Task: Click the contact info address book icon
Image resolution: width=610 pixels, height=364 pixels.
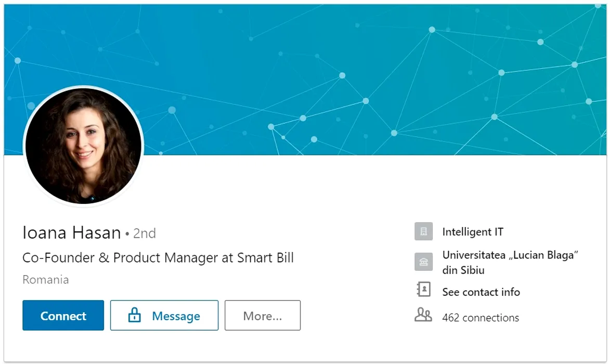Action: point(423,290)
